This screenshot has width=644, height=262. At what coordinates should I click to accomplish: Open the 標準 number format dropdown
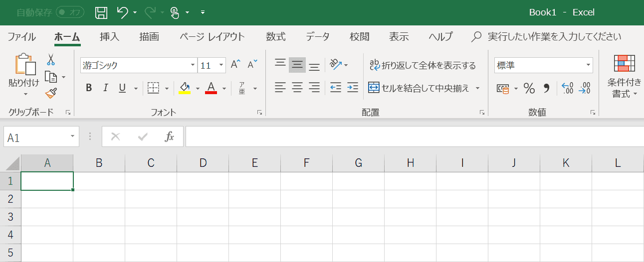[x=589, y=65]
